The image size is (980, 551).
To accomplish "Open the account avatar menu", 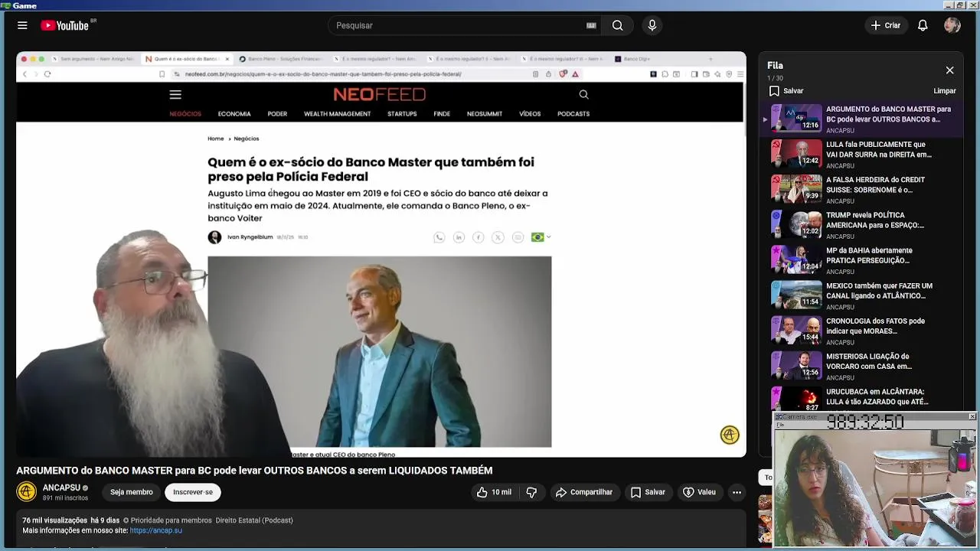I will click(x=952, y=25).
